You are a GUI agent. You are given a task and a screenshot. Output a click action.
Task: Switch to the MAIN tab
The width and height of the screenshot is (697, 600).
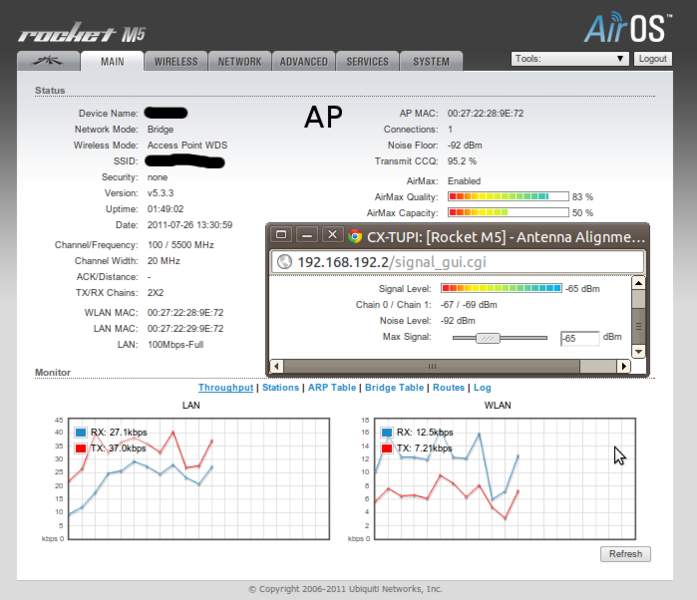click(112, 61)
